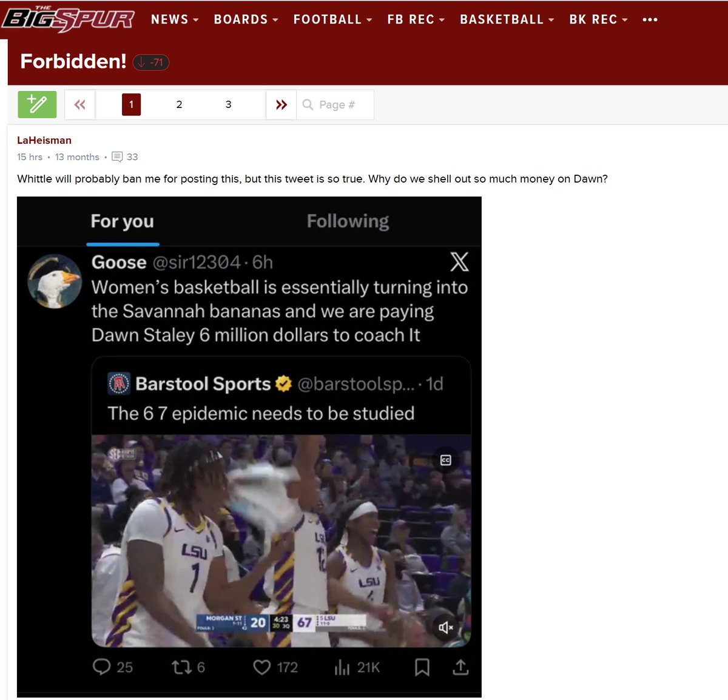Screen dimensions: 728x700
Task: Open the FB REC dropdown
Action: [x=416, y=19]
